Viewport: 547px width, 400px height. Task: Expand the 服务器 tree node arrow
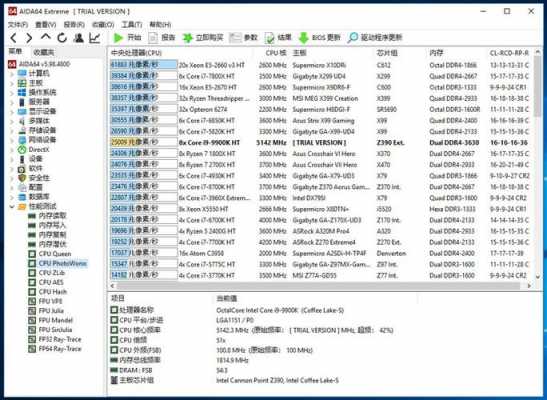click(12, 102)
